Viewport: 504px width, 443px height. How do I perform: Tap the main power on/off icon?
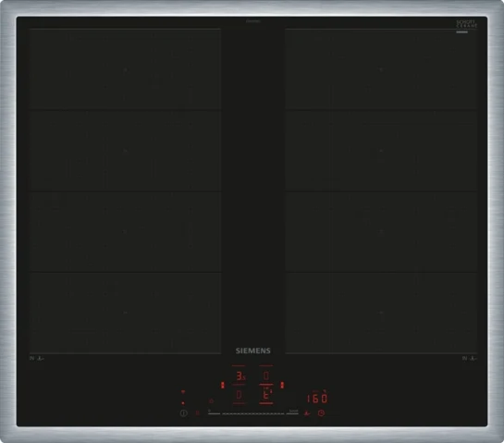click(x=183, y=413)
